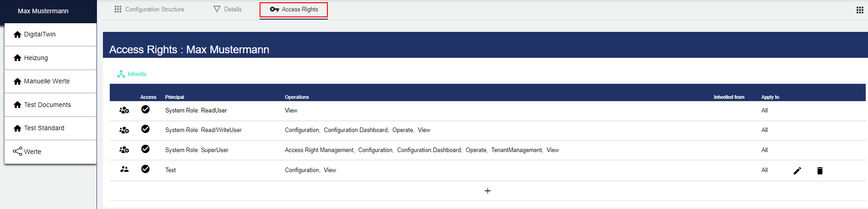Toggle access checkmark for Read/WriteUser role
The width and height of the screenshot is (868, 209).
[145, 129]
